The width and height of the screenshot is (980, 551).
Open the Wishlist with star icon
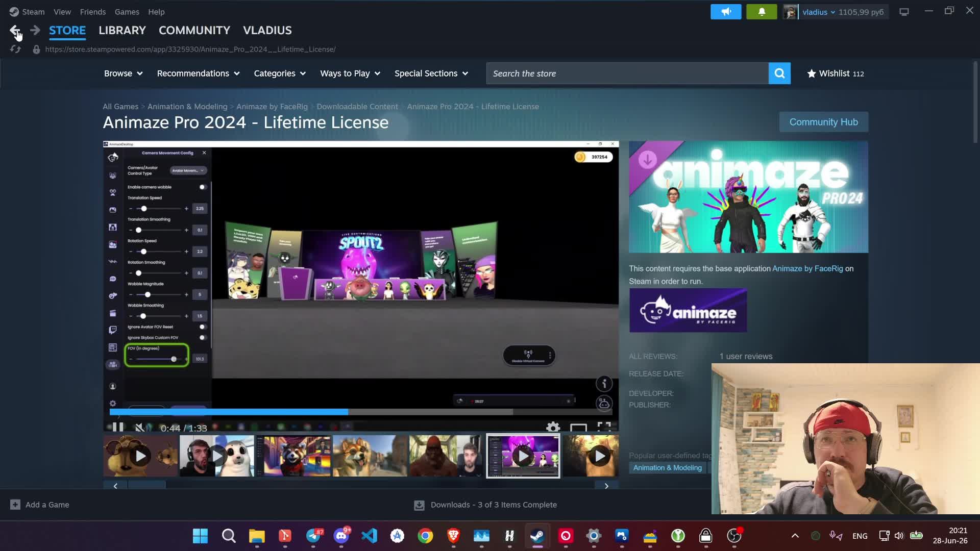[836, 73]
